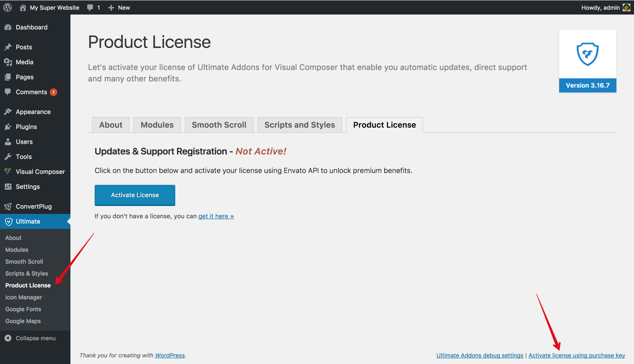
Task: Click the Ultimate shield icon in sidebar
Action: [x=8, y=221]
